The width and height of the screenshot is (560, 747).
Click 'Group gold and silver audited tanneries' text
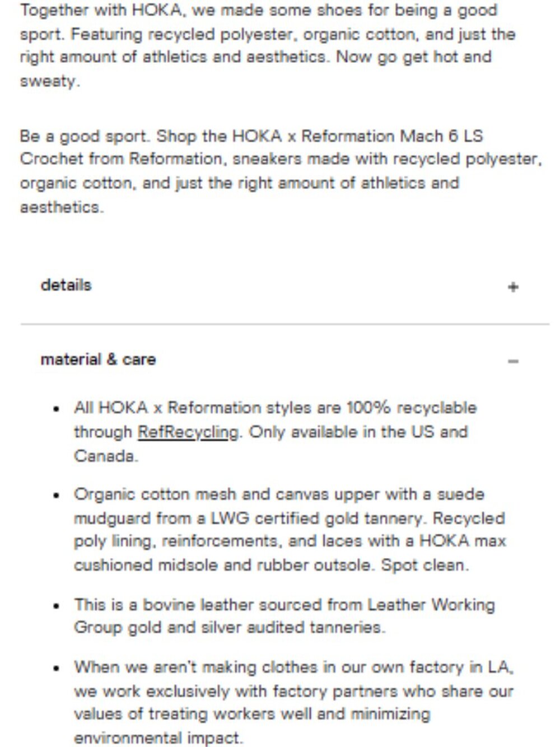click(x=230, y=627)
